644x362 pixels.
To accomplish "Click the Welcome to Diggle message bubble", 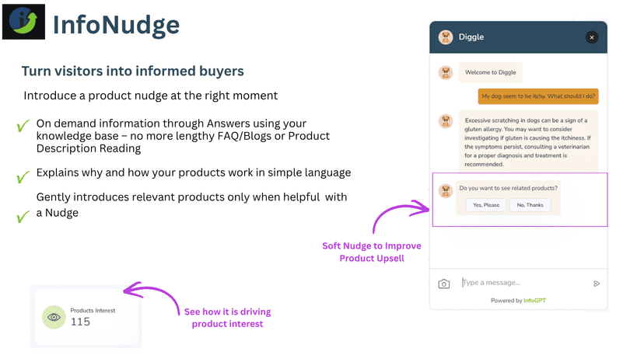I will (x=491, y=73).
